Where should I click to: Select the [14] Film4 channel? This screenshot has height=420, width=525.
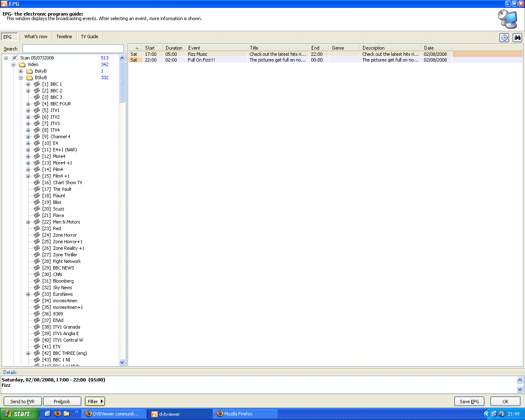[x=52, y=169]
